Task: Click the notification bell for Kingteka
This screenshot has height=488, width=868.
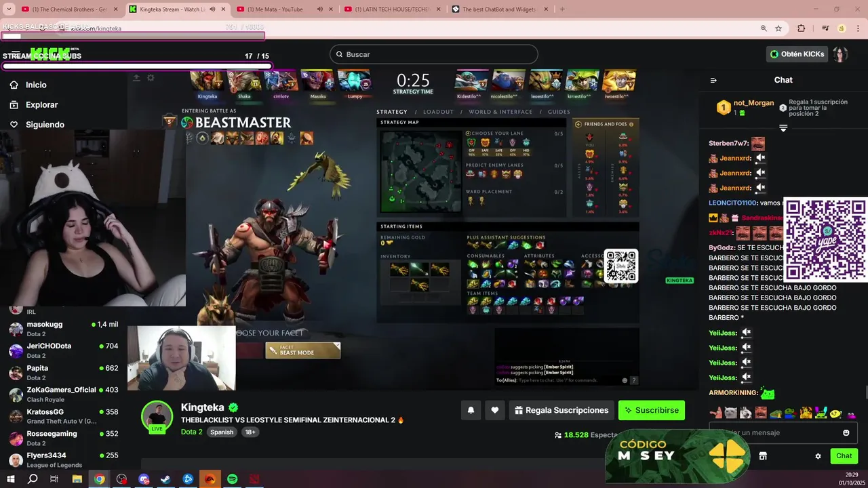Action: [471, 410]
